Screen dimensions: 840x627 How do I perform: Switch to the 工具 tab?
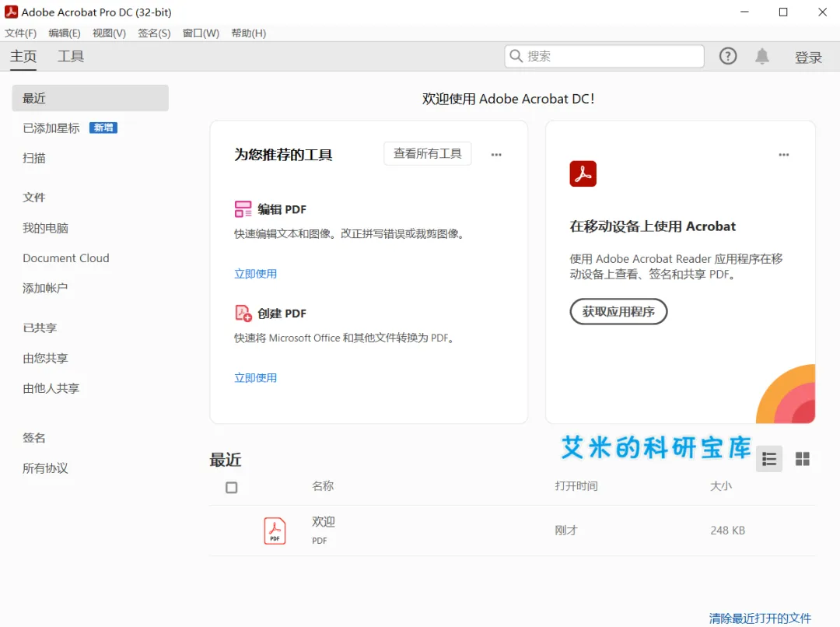pyautogui.click(x=71, y=56)
